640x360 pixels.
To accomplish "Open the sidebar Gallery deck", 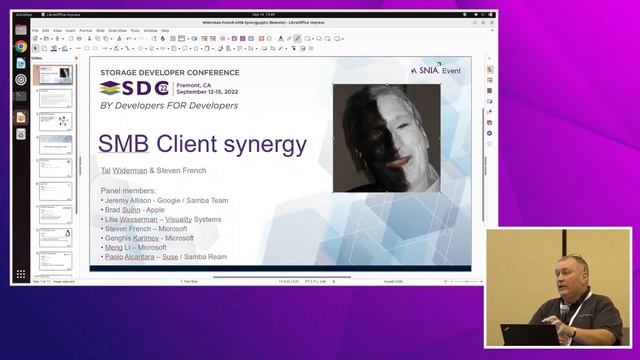I will point(490,122).
